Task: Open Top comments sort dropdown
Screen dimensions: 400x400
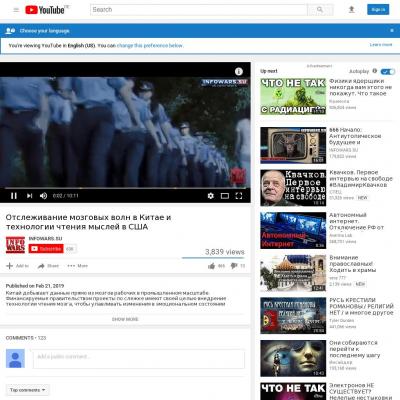Action: [27, 390]
